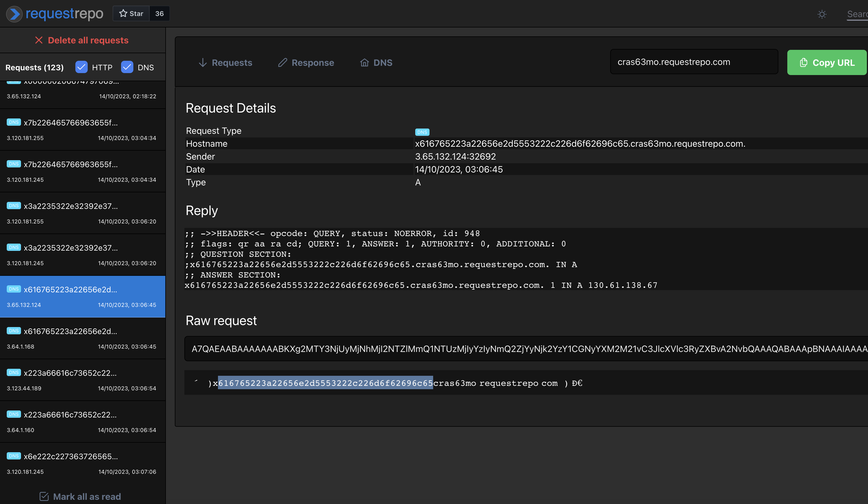Uncheck the HTTP filter checkbox

point(81,67)
